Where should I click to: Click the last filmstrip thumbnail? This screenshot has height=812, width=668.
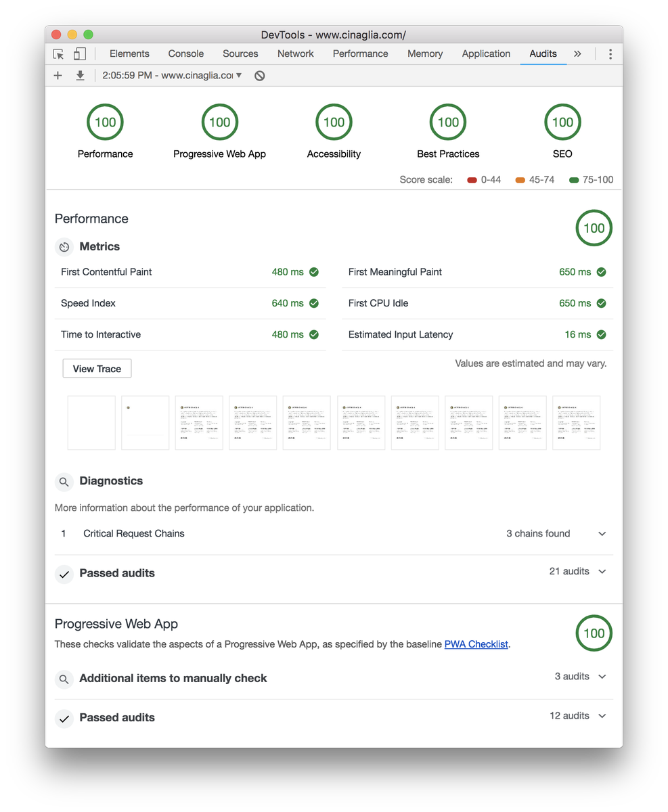[x=577, y=423]
